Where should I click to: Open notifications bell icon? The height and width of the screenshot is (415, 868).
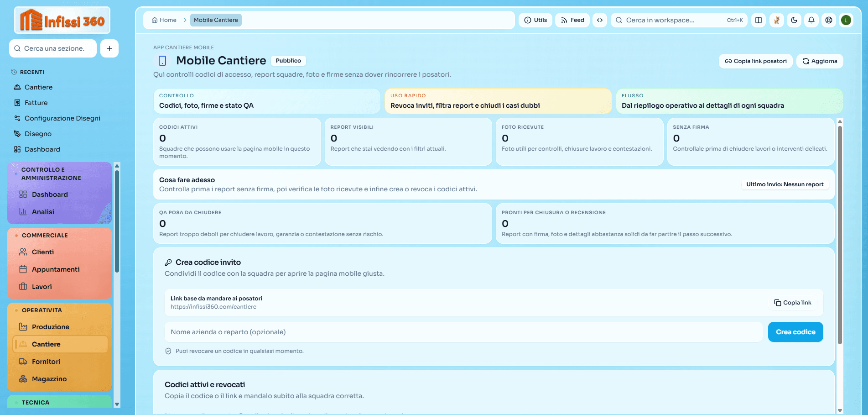[811, 20]
